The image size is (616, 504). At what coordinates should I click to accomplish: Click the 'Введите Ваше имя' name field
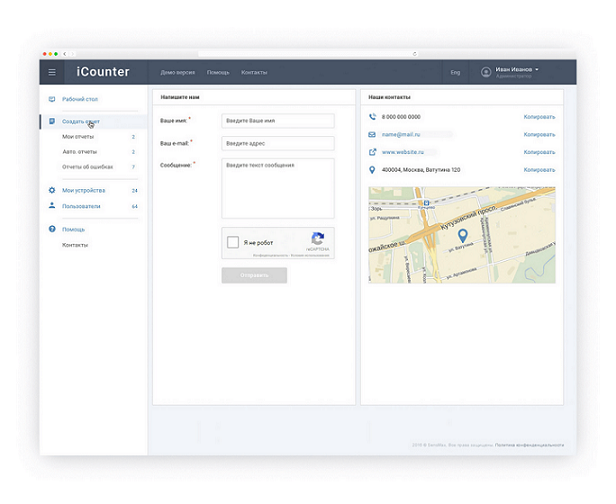277,121
